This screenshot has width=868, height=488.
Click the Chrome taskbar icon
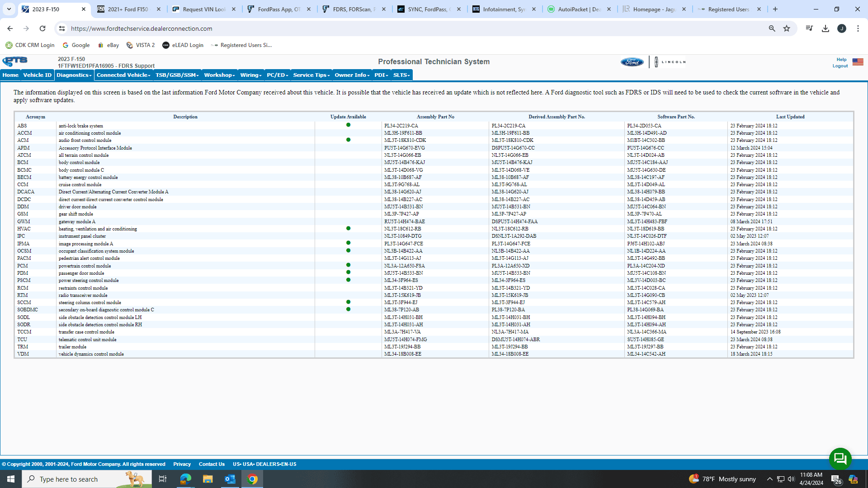[252, 479]
